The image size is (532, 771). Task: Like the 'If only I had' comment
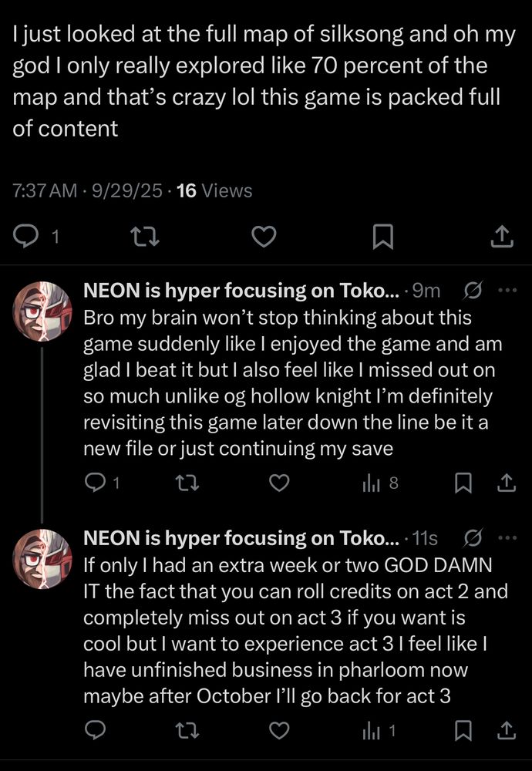279,729
